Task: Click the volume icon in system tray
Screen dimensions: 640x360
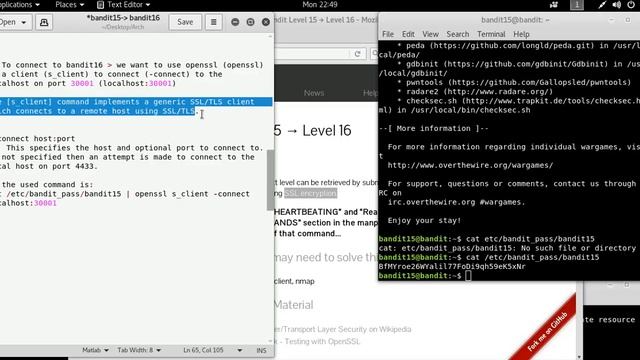Action: (x=617, y=5)
